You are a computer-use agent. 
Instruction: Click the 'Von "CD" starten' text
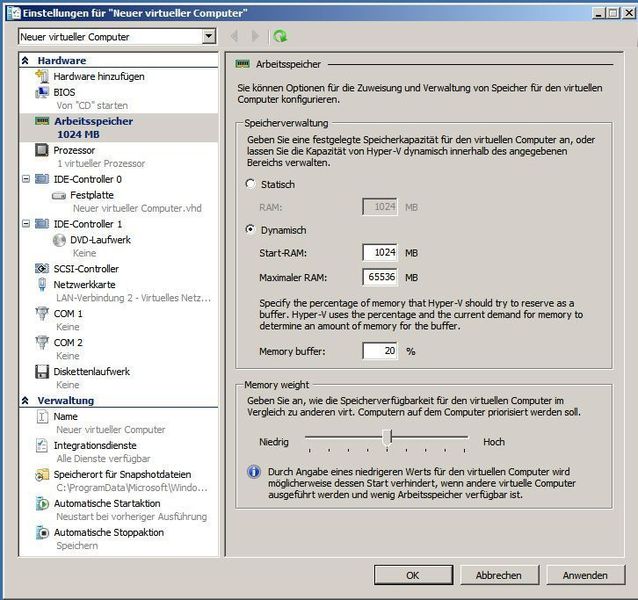(92, 105)
